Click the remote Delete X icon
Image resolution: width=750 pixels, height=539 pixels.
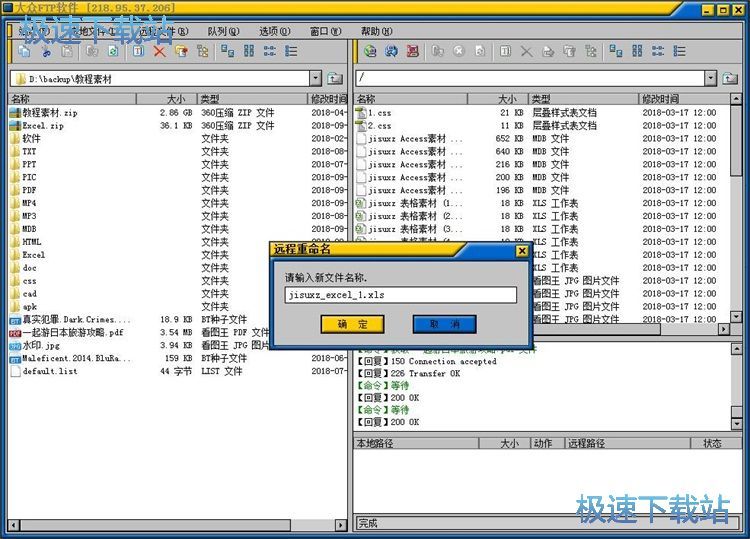[x=527, y=51]
